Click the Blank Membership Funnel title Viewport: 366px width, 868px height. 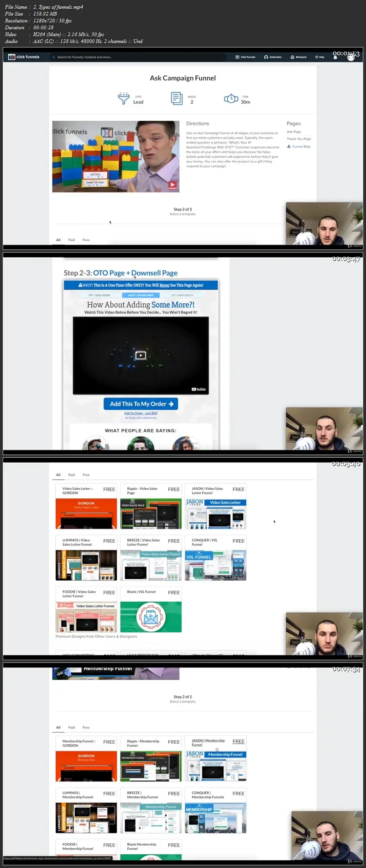click(x=141, y=847)
